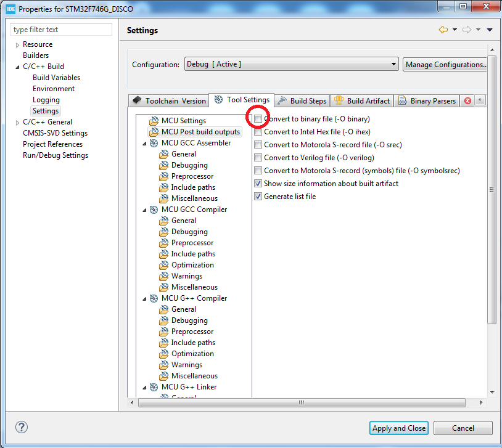This screenshot has width=502, height=448.
Task: Uncheck Generate list file checkbox
Action: coord(258,197)
